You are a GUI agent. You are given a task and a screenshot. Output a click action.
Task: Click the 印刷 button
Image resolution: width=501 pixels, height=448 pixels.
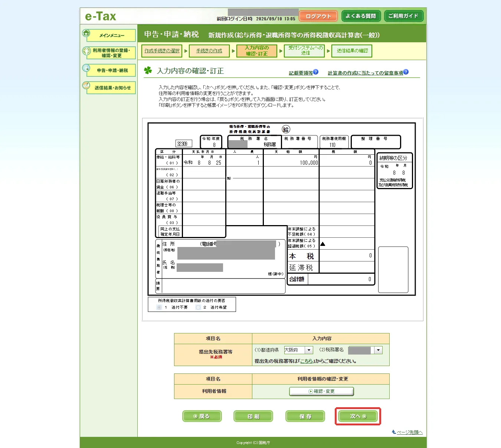click(253, 416)
